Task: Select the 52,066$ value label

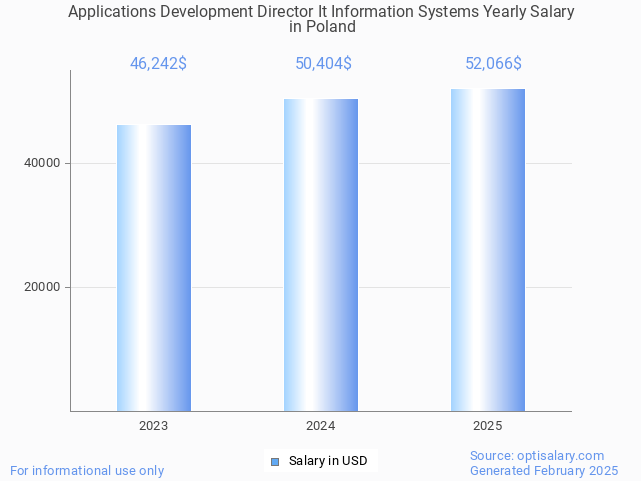Action: [493, 64]
